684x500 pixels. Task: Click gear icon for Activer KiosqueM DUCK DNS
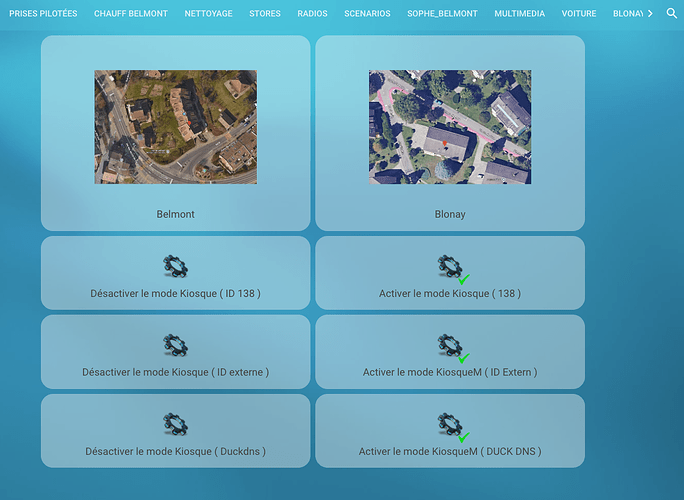(451, 425)
